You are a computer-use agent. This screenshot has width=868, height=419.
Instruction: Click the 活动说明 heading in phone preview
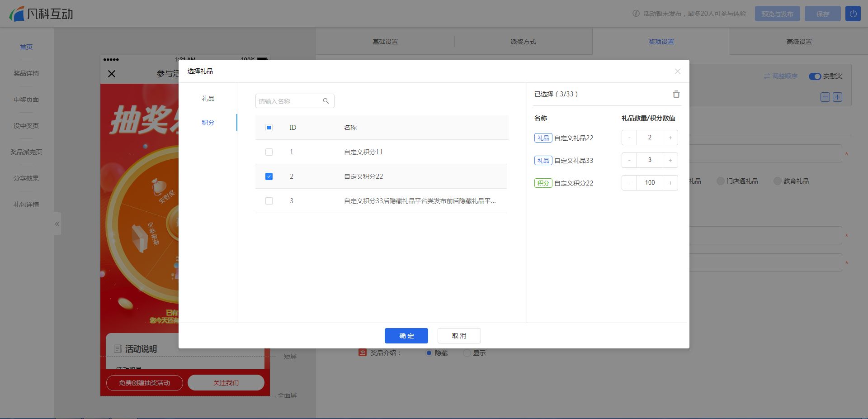point(141,349)
